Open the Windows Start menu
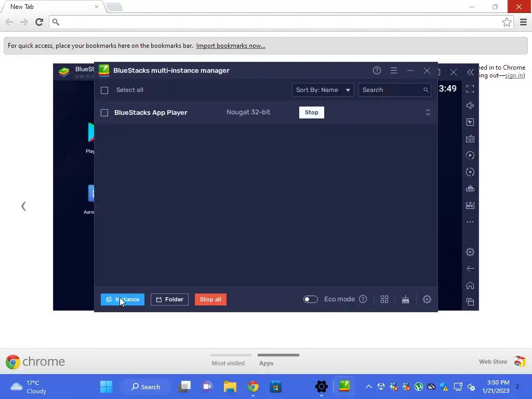 tap(106, 387)
